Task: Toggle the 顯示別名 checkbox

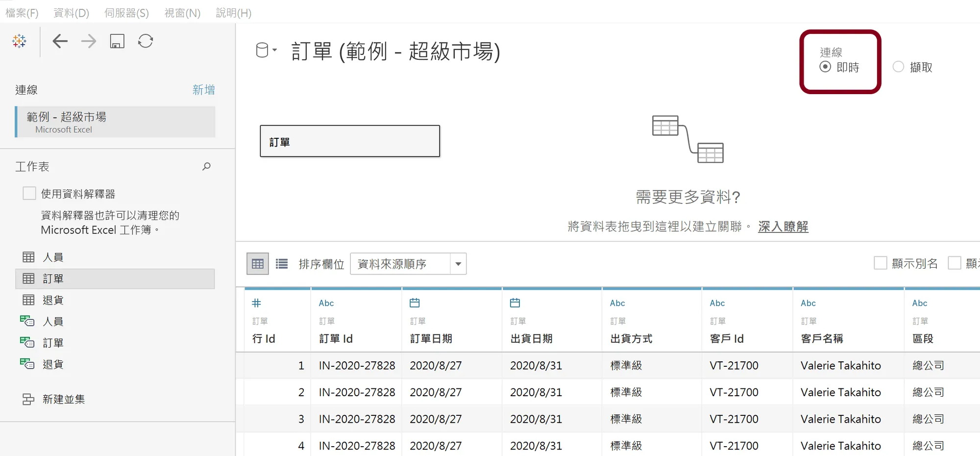Action: pyautogui.click(x=881, y=263)
